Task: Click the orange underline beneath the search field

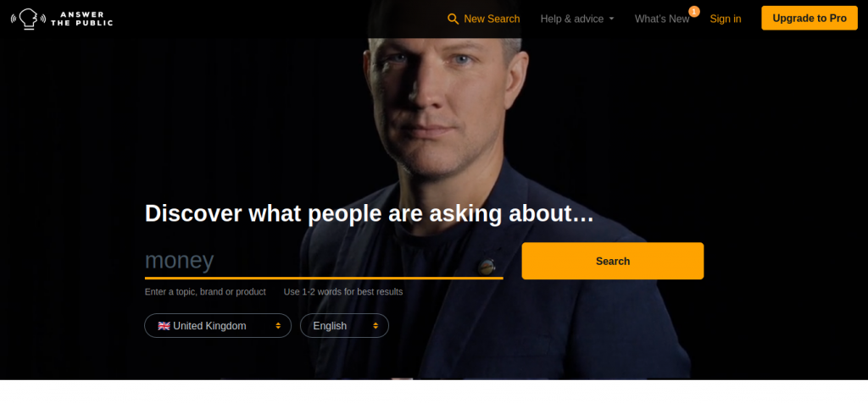Action: pyautogui.click(x=324, y=278)
